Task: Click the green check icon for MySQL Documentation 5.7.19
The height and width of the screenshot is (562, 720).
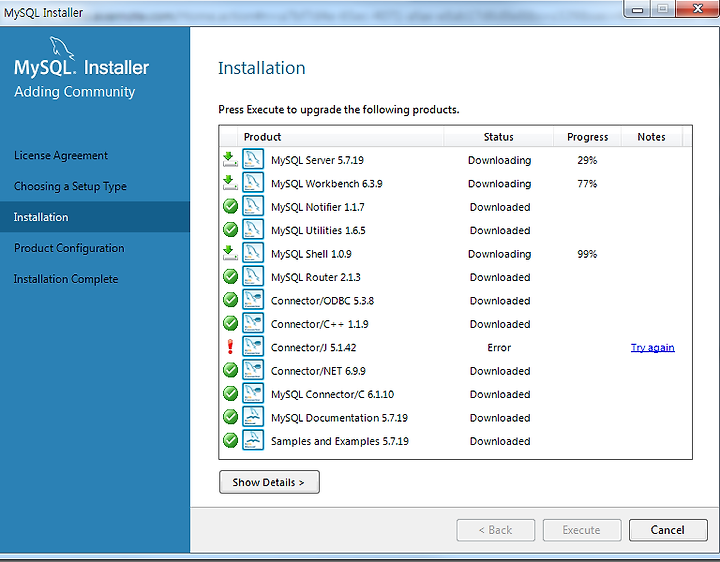Action: point(230,417)
